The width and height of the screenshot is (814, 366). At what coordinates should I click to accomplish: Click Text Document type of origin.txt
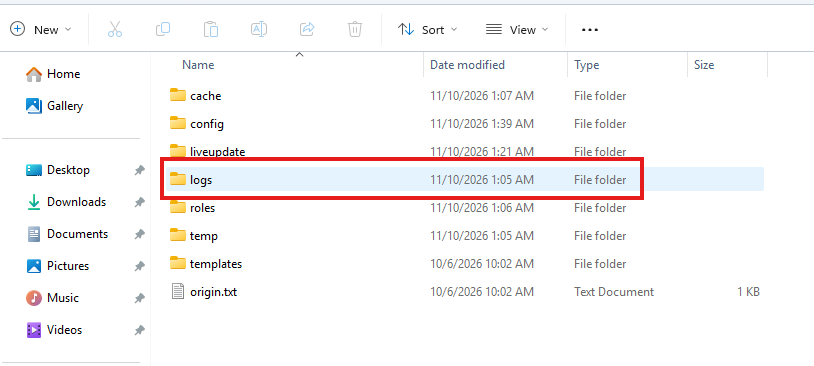click(614, 292)
